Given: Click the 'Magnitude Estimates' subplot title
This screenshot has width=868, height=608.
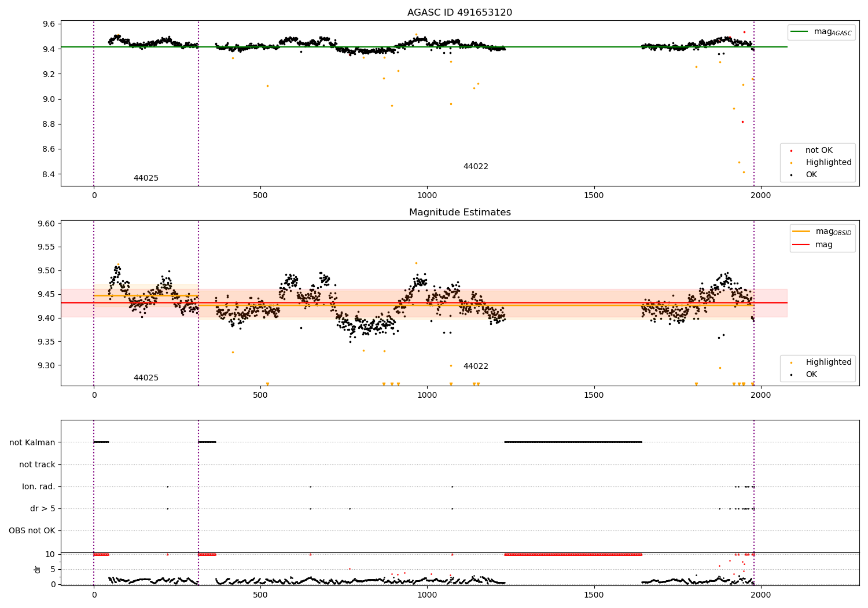Looking at the screenshot, I should 459,213.
